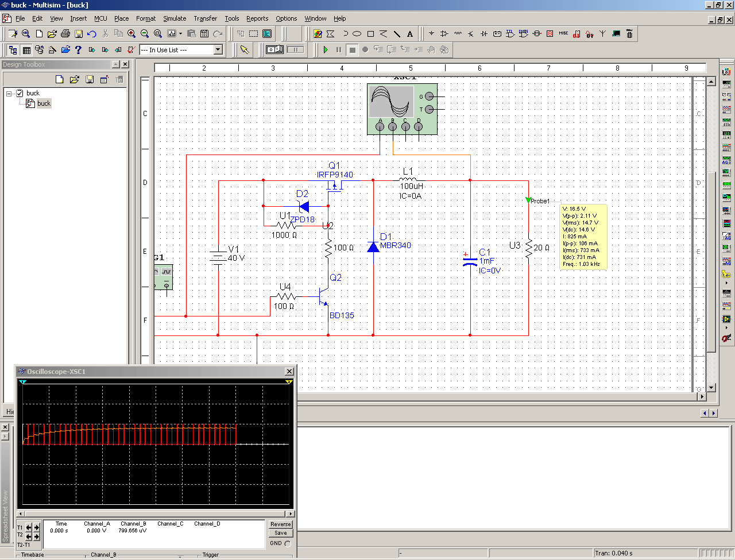The width and height of the screenshot is (735, 560).
Task: Click the Place TTL component icon
Action: pyautogui.click(x=510, y=34)
